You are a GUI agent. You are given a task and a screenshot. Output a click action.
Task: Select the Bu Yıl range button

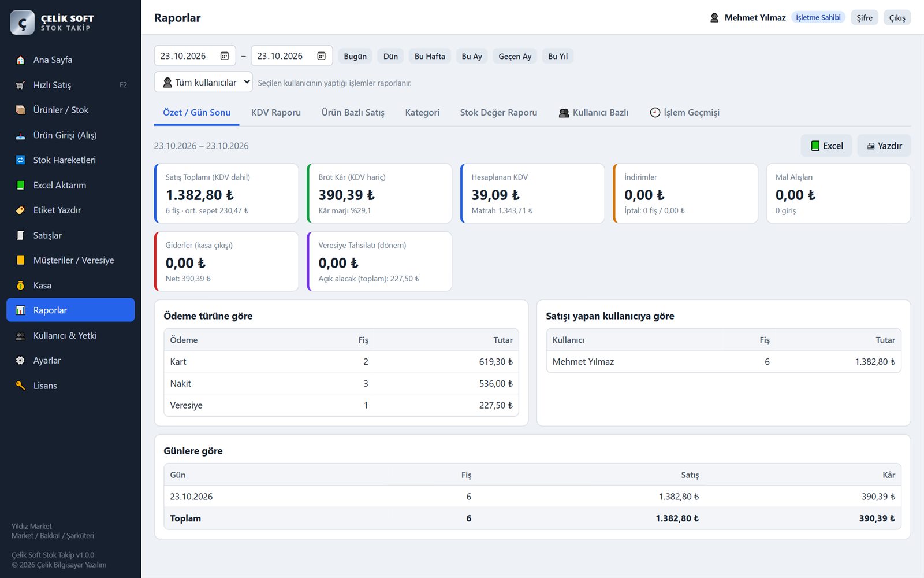(558, 56)
